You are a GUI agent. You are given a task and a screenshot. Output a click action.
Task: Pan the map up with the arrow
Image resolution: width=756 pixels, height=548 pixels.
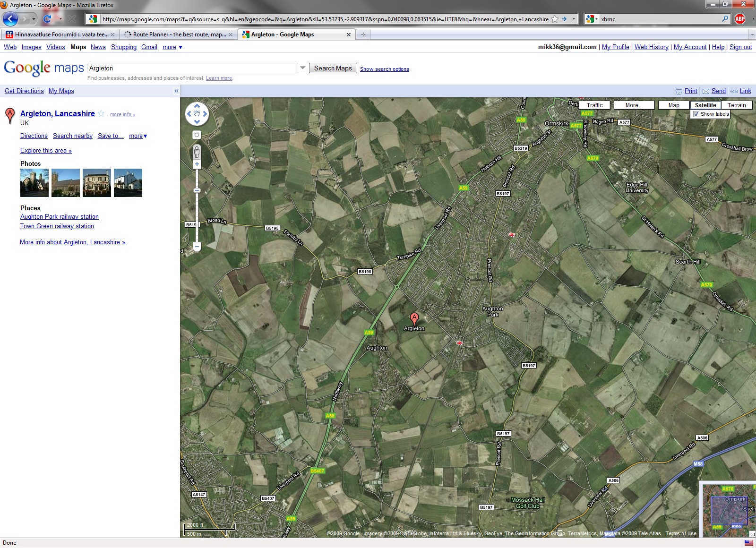pyautogui.click(x=197, y=106)
